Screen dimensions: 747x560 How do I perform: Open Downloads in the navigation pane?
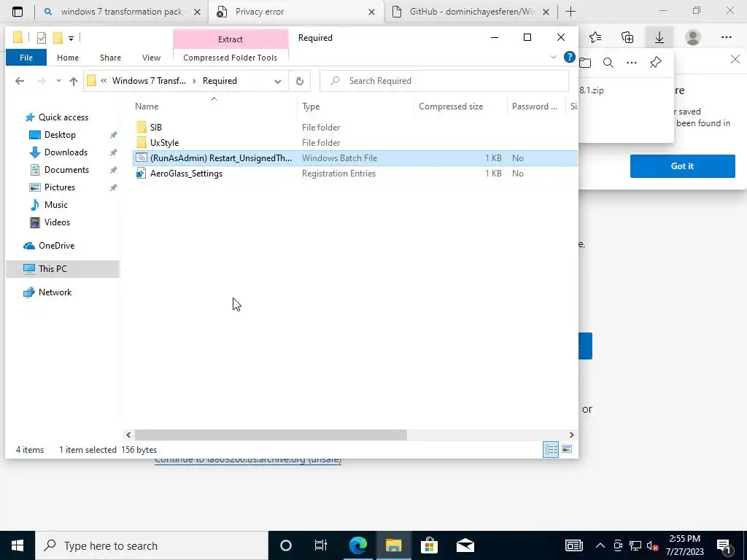click(x=66, y=152)
